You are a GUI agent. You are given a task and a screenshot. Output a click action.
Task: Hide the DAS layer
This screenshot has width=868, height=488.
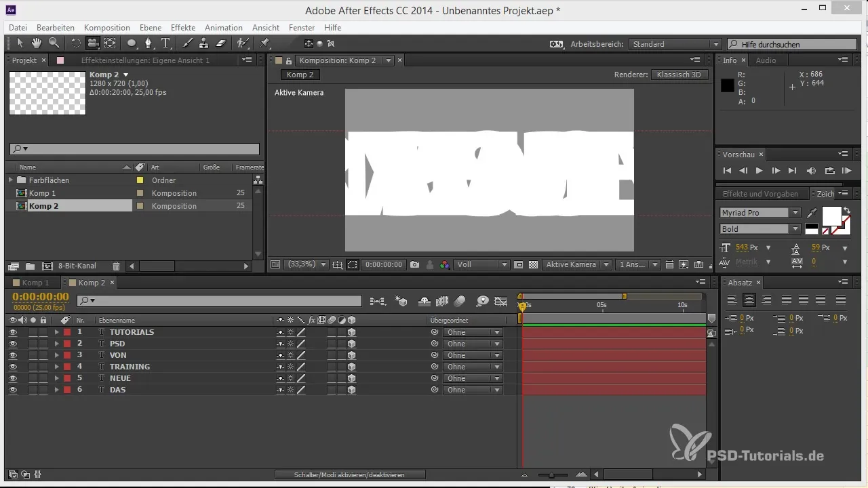(x=13, y=390)
